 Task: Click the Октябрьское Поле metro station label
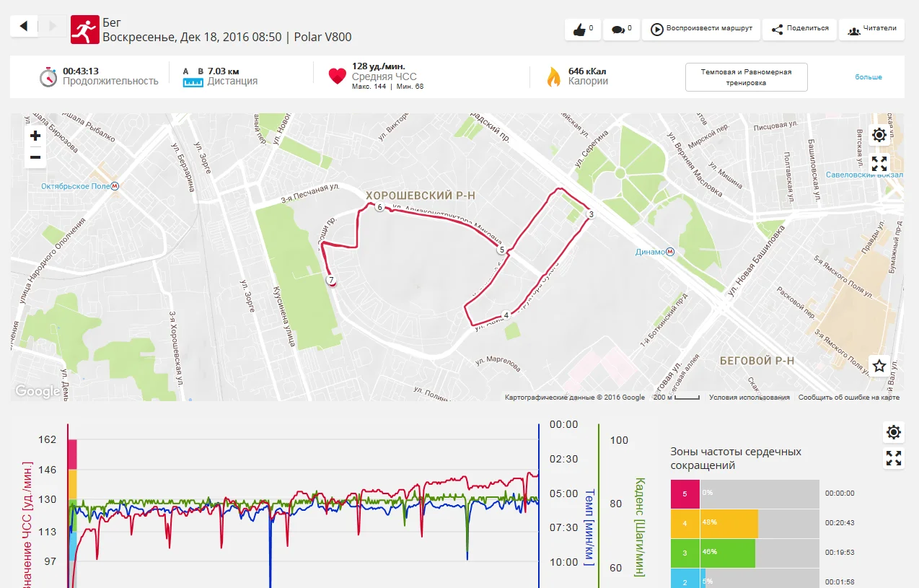click(x=75, y=186)
